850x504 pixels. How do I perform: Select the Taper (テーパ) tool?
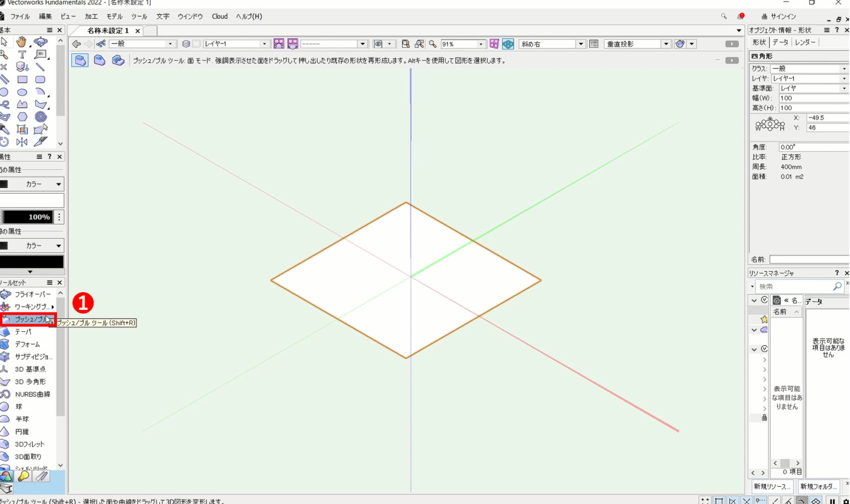23,331
